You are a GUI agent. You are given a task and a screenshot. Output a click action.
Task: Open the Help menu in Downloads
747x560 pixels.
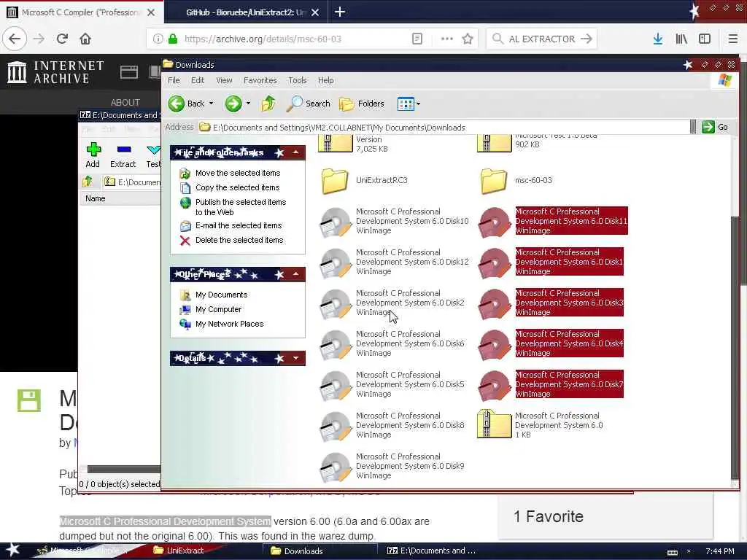(x=326, y=80)
